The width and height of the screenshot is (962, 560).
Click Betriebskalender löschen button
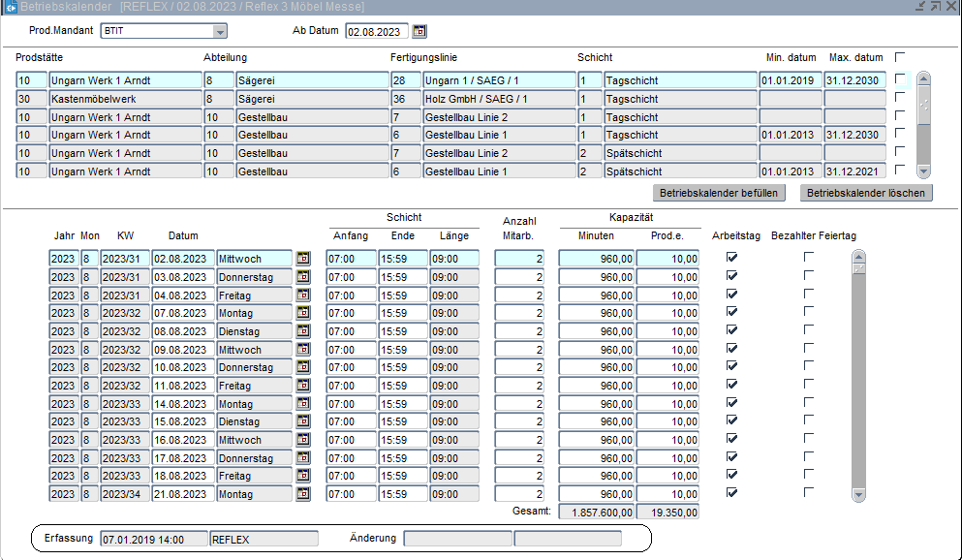(866, 193)
